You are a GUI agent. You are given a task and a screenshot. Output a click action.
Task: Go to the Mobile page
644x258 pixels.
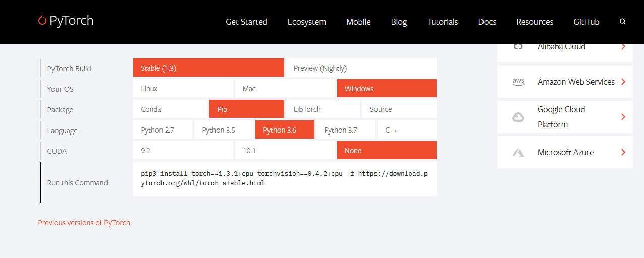click(358, 22)
